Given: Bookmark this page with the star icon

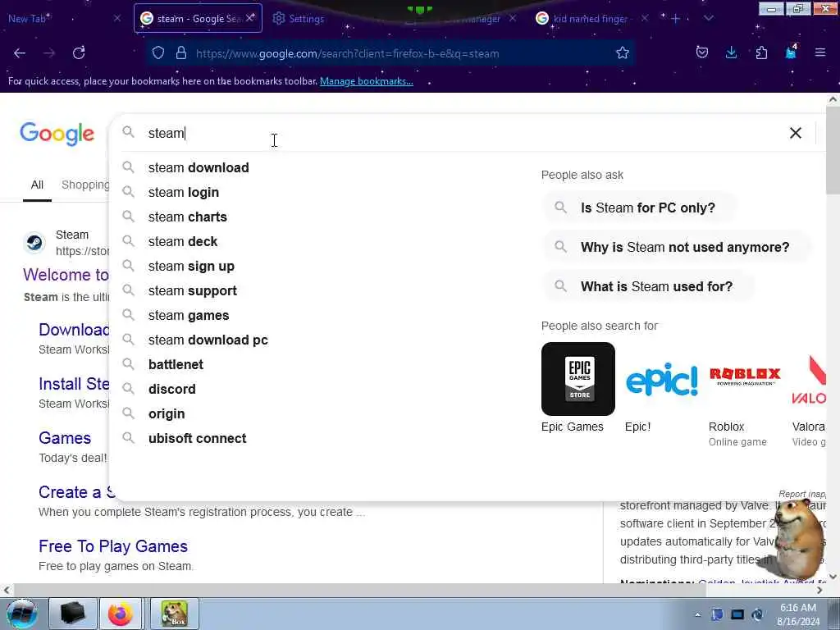Looking at the screenshot, I should (x=622, y=53).
